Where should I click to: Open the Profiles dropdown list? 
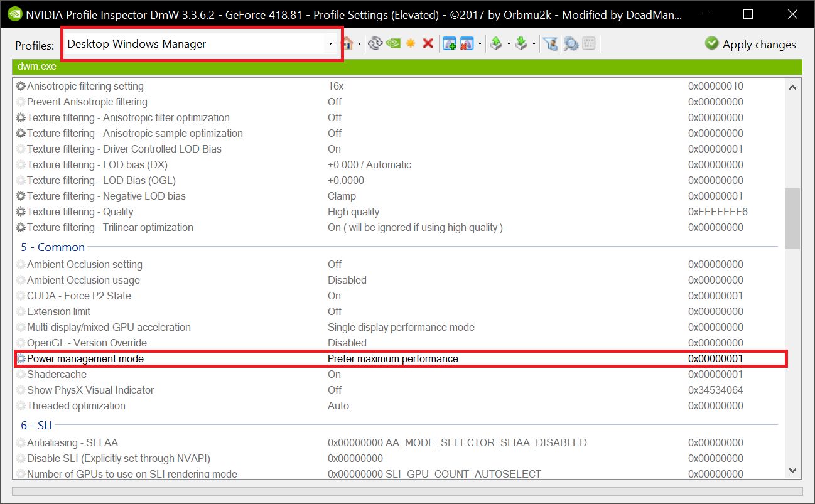pos(330,43)
